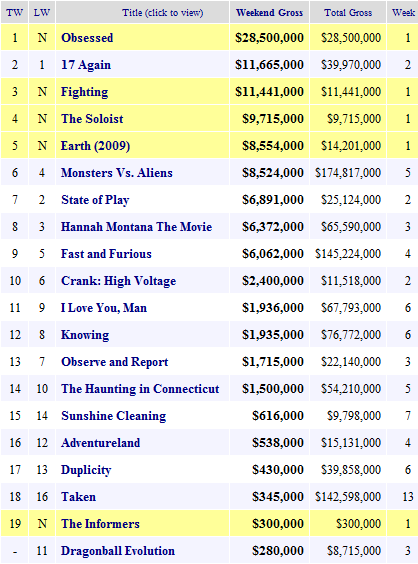
Task: Open the State of Play link
Action: 95,200
